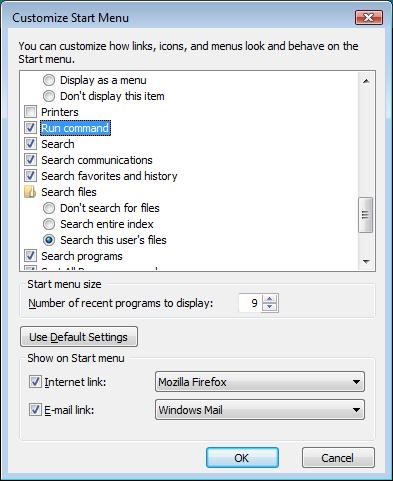Click Use Default Settings button
The image size is (393, 481).
(x=79, y=337)
